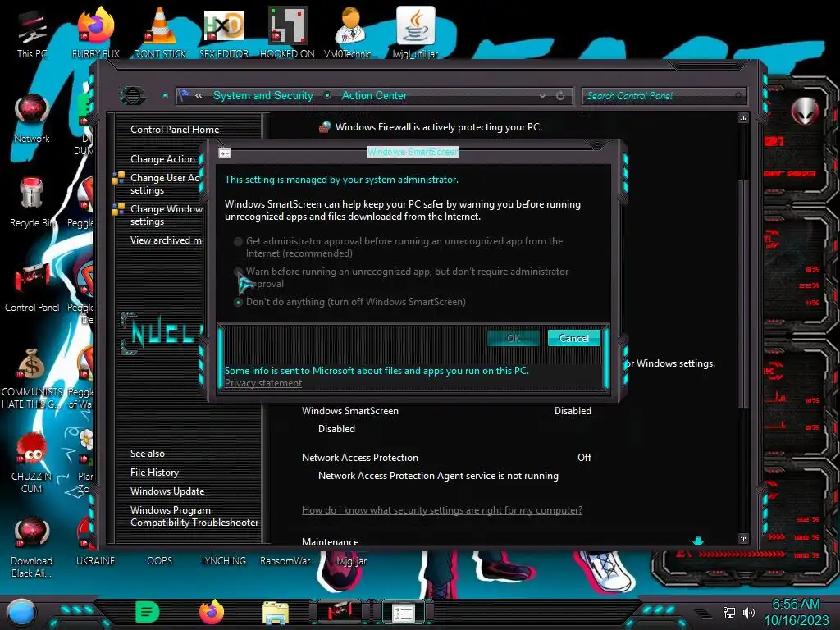Open RansomWar... desktop item
Image resolution: width=840 pixels, height=630 pixels.
(x=287, y=561)
